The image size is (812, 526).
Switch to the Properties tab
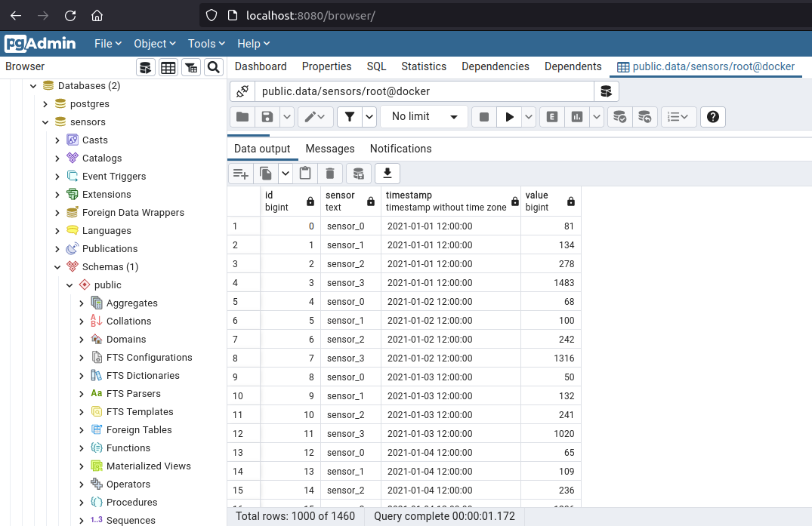click(327, 66)
